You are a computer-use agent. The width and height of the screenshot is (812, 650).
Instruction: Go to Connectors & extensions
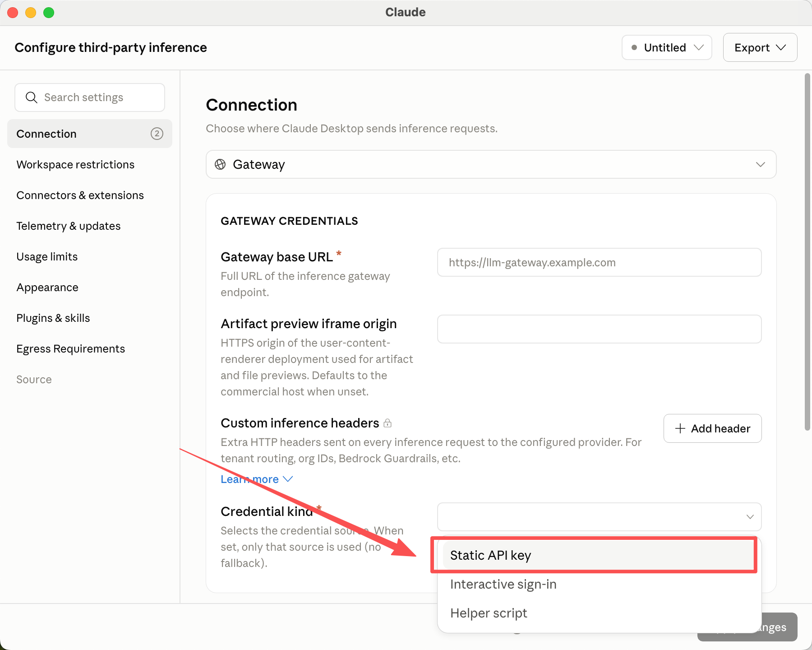tap(90, 195)
